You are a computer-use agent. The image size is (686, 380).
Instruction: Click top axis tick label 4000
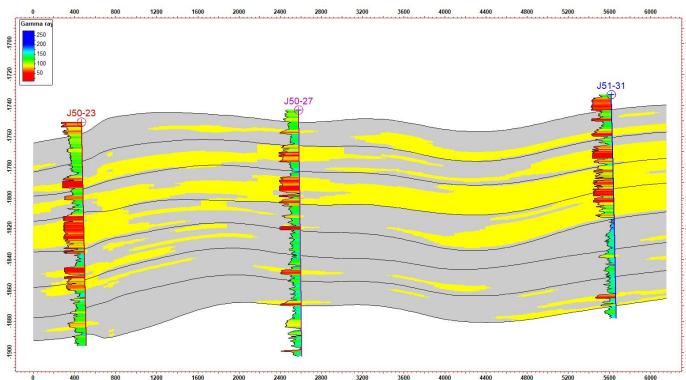click(444, 12)
